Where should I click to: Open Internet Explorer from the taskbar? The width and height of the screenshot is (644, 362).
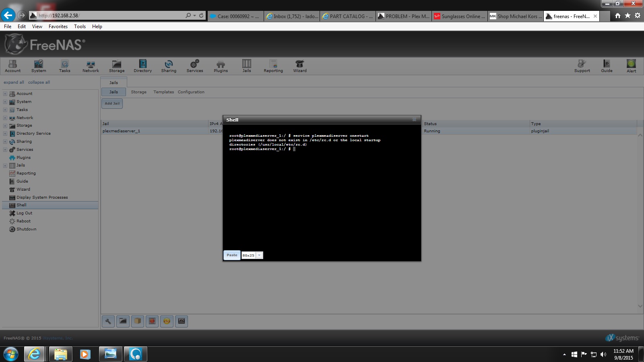click(x=35, y=354)
